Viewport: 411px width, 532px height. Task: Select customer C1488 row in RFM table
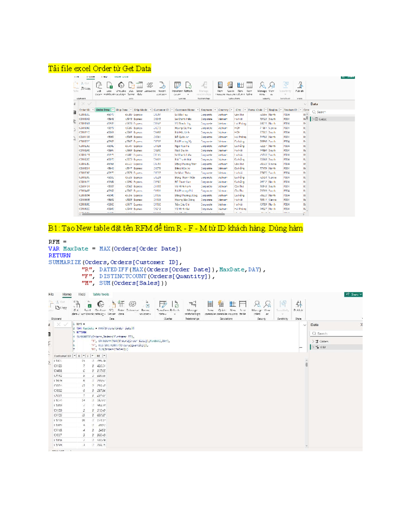click(x=80, y=371)
